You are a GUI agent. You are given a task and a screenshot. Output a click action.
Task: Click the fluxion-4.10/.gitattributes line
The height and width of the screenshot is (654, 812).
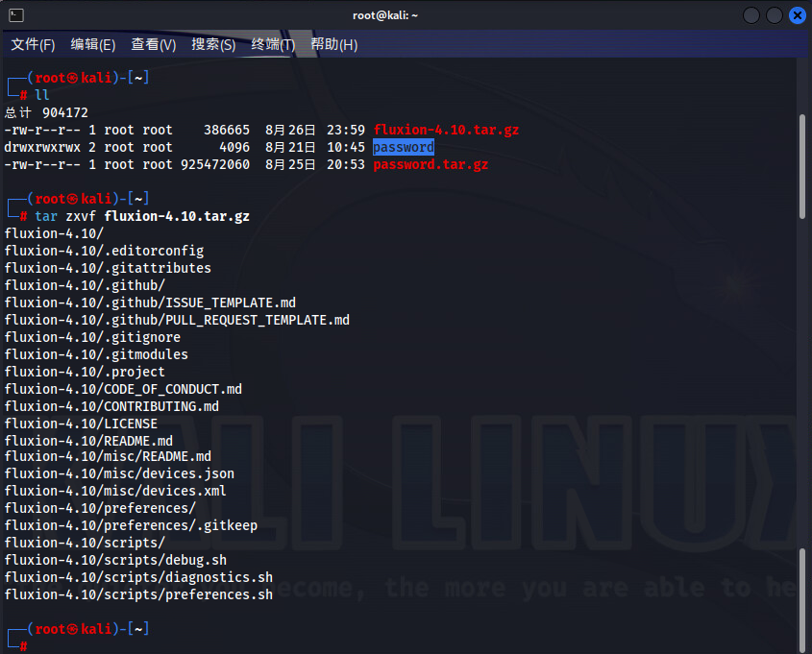tap(108, 268)
